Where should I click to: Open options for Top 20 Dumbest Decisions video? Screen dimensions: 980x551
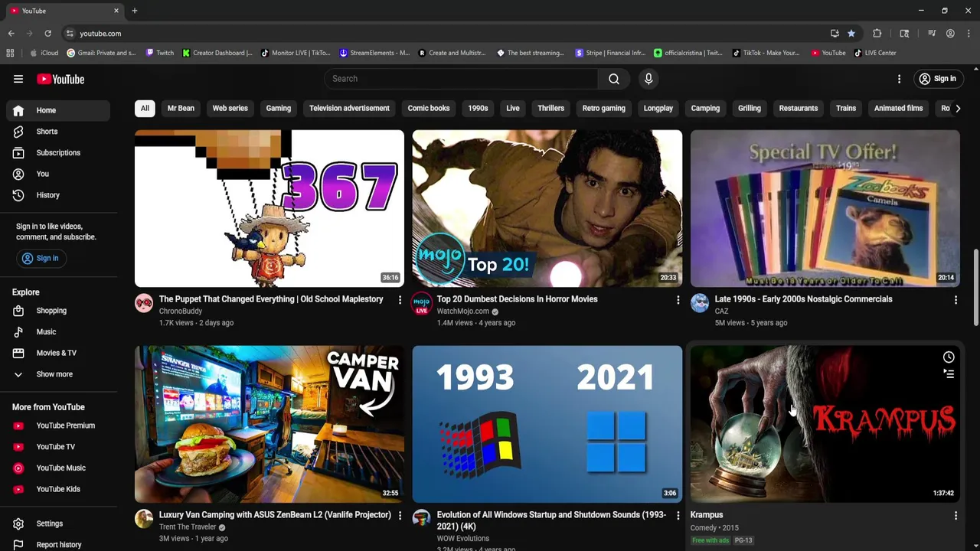tap(678, 300)
